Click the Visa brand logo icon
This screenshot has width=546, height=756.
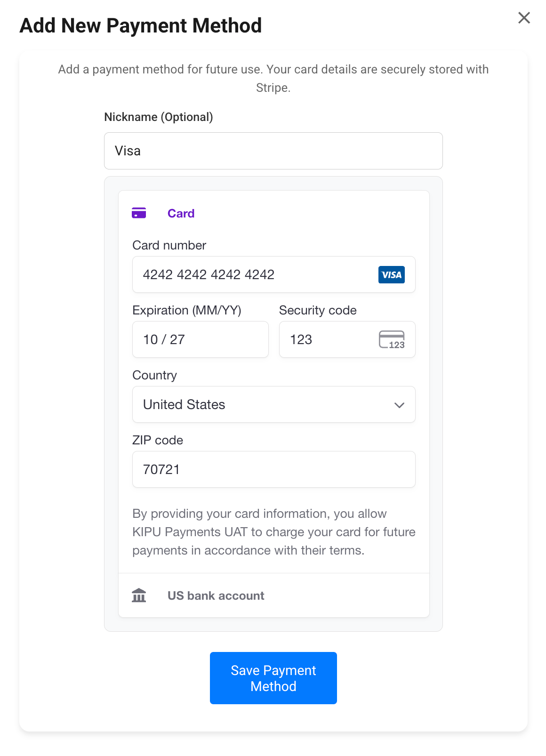pyautogui.click(x=391, y=275)
